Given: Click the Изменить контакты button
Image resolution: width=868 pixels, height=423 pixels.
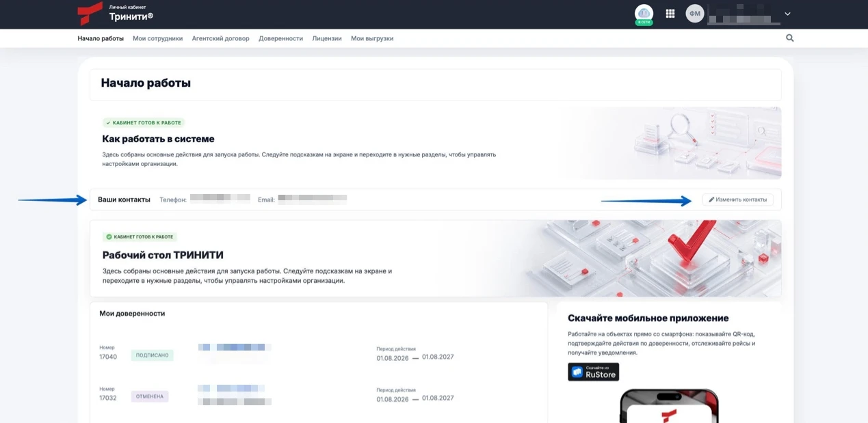Looking at the screenshot, I should pyautogui.click(x=738, y=200).
